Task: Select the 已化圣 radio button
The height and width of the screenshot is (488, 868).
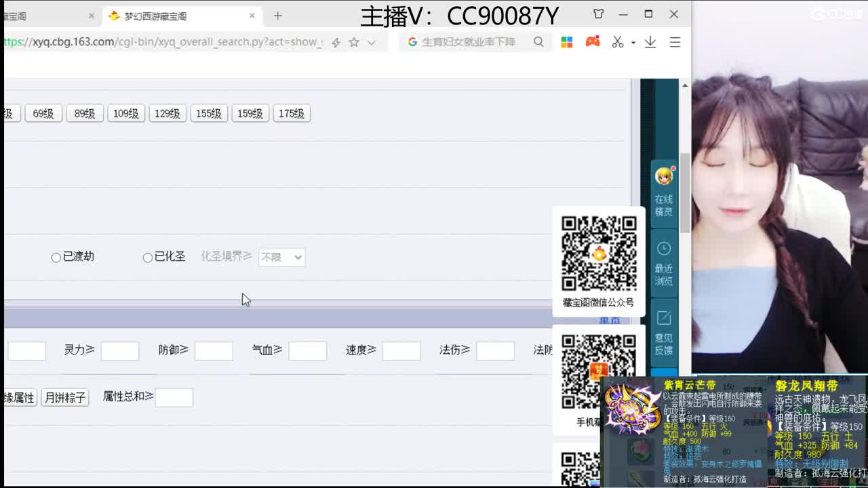Action: tap(148, 258)
